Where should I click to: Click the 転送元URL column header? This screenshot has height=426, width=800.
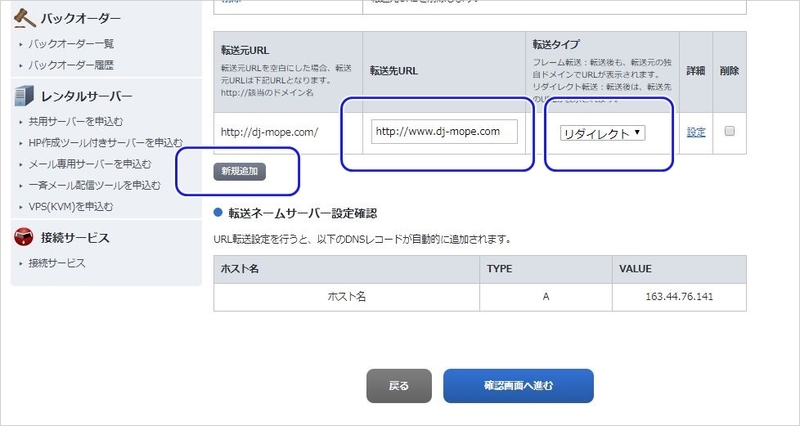[288, 72]
